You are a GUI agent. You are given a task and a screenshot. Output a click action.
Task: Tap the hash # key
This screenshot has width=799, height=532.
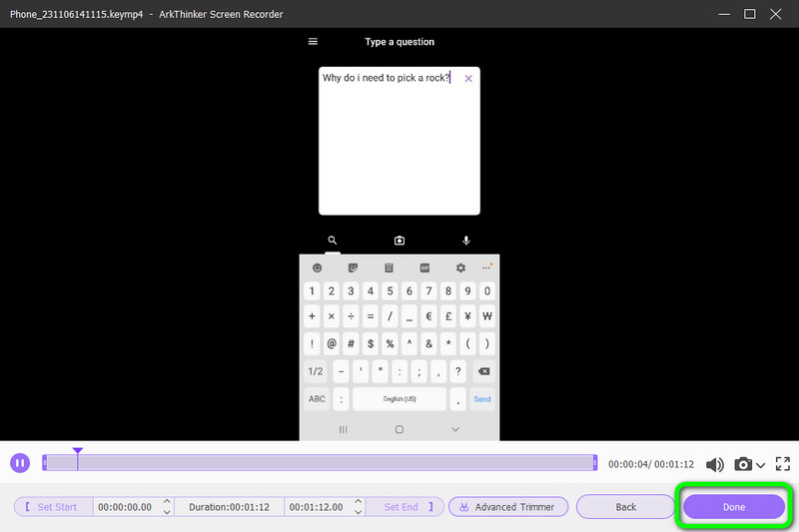tap(352, 343)
